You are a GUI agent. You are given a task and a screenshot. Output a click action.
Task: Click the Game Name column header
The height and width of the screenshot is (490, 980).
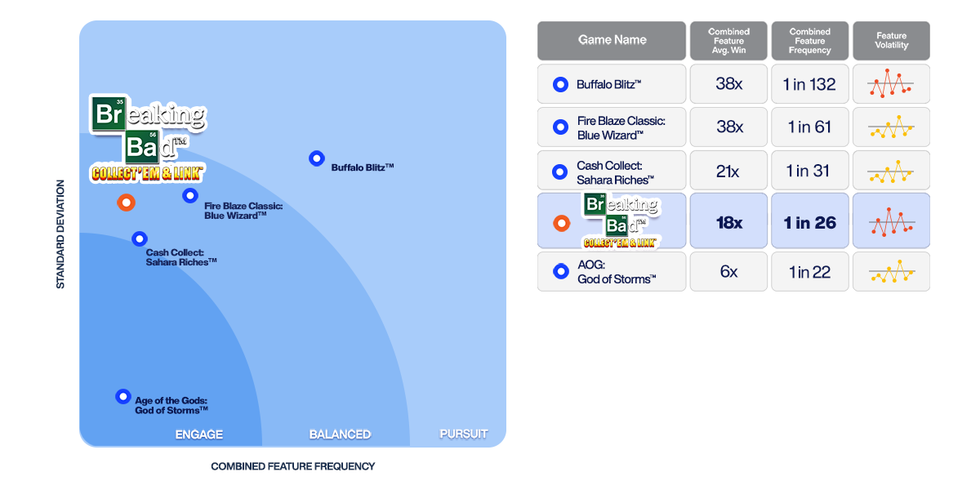[612, 40]
